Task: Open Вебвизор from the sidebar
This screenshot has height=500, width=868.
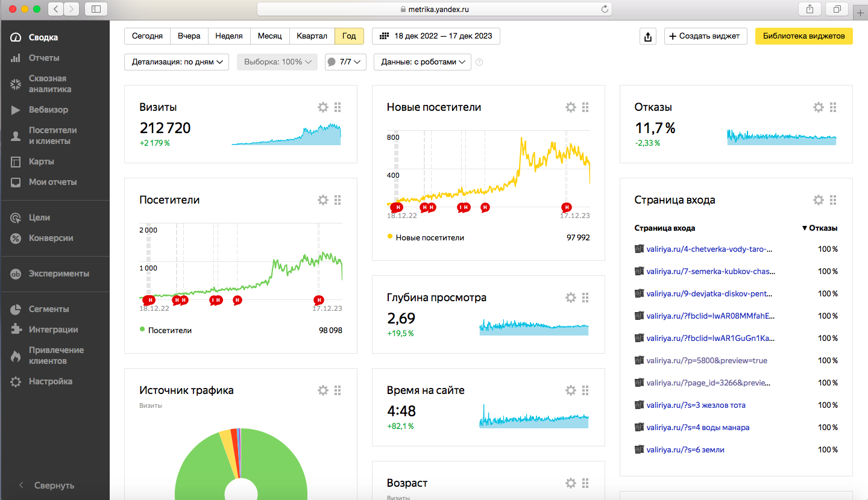Action: point(48,110)
